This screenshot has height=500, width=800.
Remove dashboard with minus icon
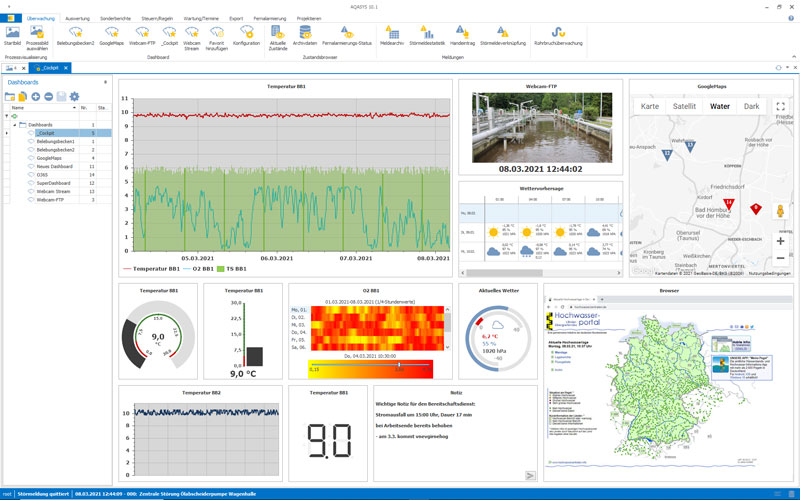(x=48, y=96)
